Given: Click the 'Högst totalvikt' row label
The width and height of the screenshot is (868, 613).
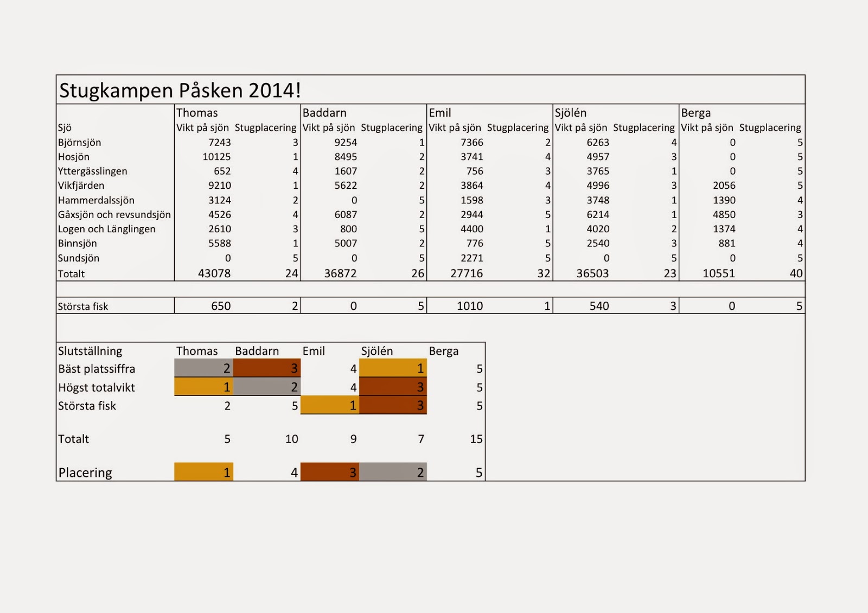Looking at the screenshot, I should [97, 387].
